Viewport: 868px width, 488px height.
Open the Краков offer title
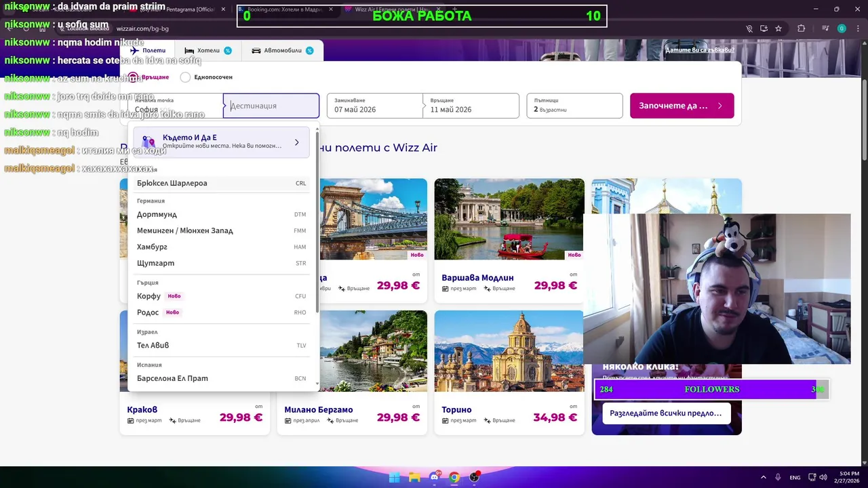142,409
